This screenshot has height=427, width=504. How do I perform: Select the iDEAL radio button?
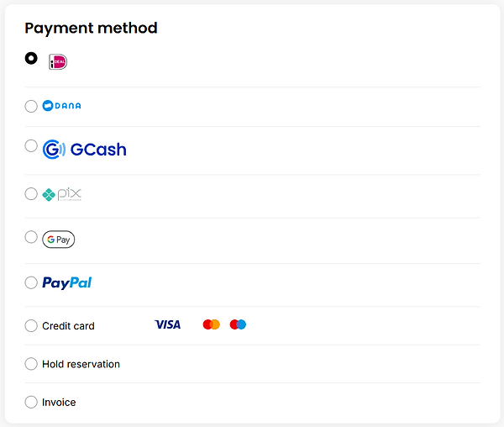coord(31,58)
